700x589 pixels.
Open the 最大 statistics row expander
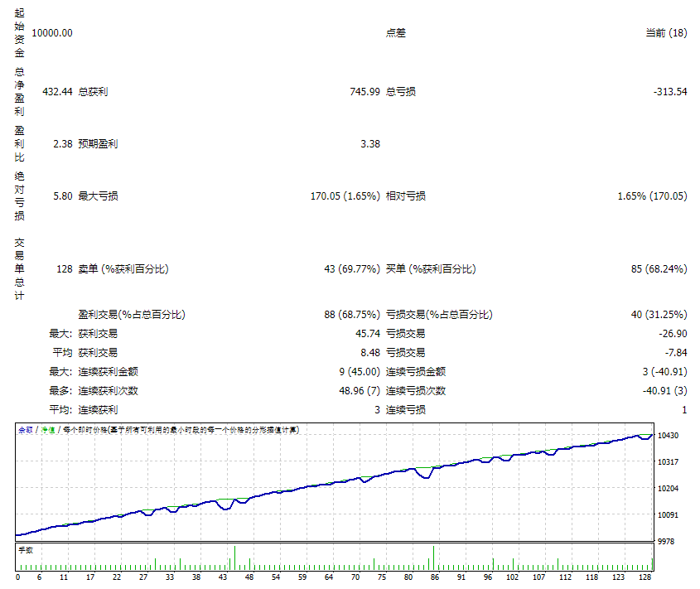click(x=58, y=333)
